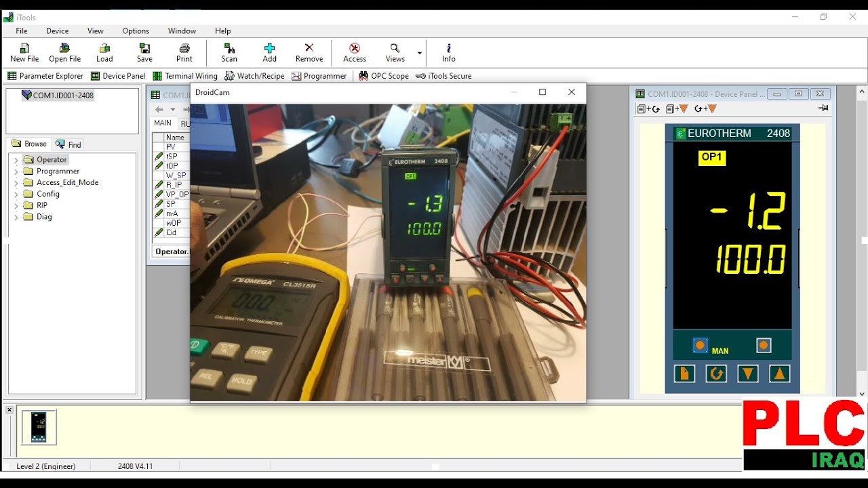
Task: Click the Print toolbar icon
Action: pos(184,53)
